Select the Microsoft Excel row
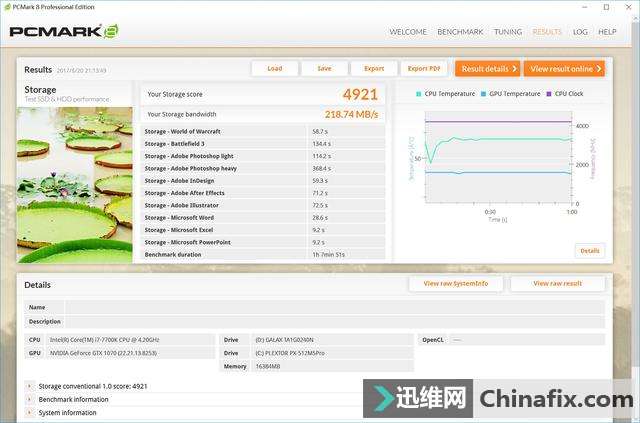 point(263,230)
